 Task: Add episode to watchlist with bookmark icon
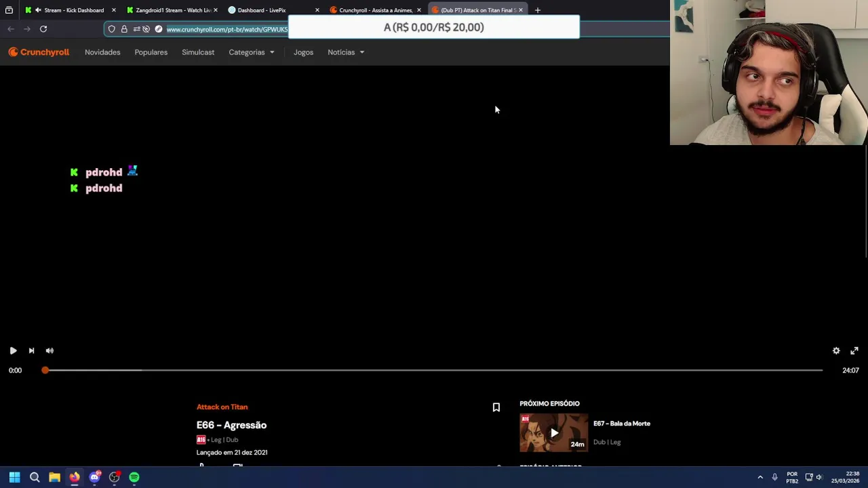[x=496, y=407]
